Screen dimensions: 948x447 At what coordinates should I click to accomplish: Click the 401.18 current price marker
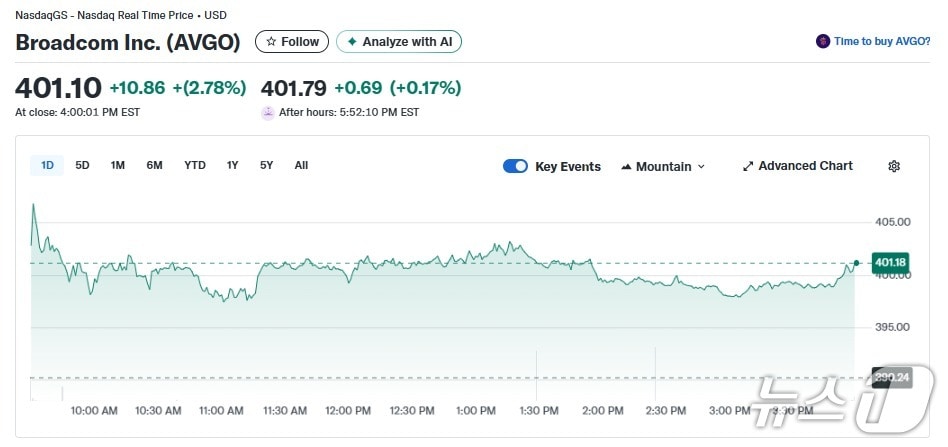coord(889,262)
